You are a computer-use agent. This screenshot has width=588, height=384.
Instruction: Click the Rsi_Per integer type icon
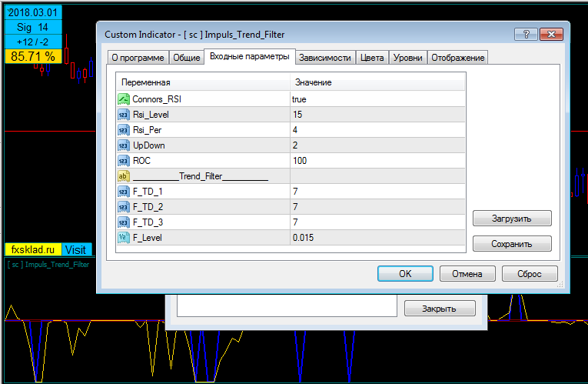point(124,130)
